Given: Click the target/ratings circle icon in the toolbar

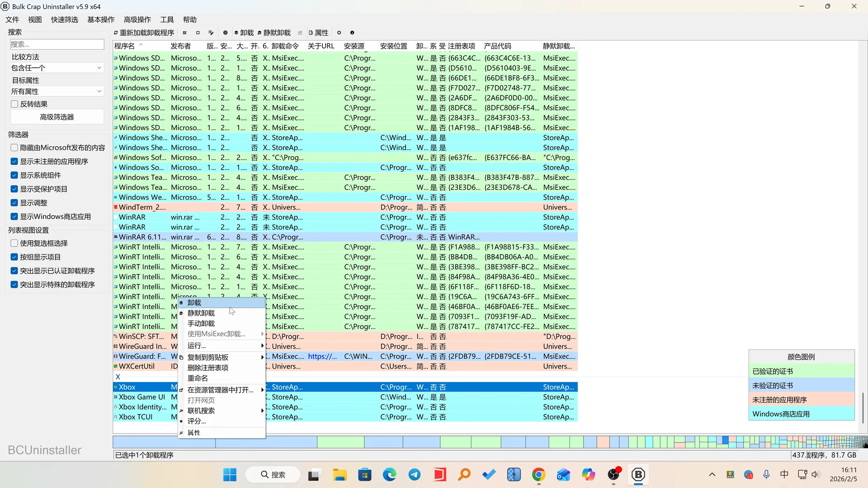Looking at the screenshot, I should coord(225,33).
